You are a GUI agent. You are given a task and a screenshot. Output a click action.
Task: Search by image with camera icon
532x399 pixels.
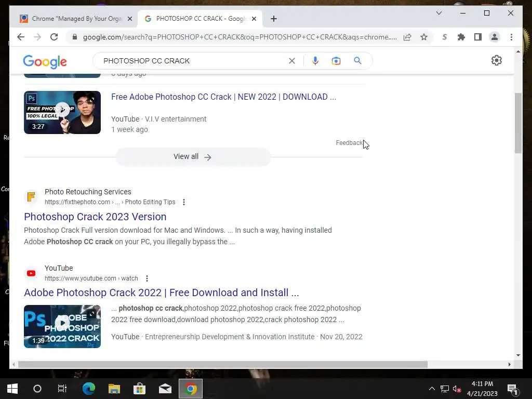(336, 61)
